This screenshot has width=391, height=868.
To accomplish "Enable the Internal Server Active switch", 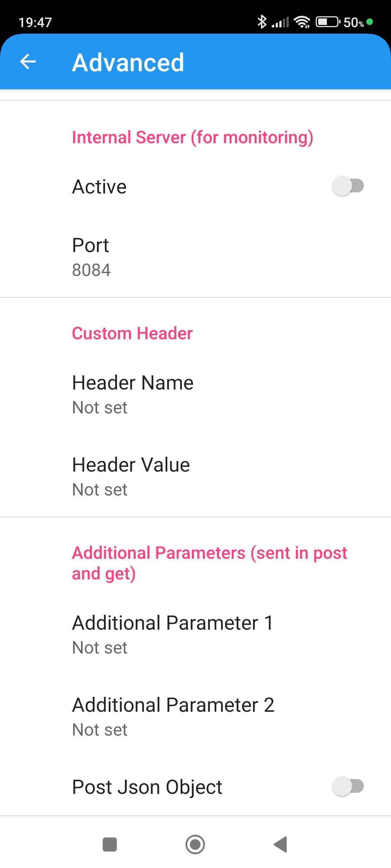I will pos(348,186).
